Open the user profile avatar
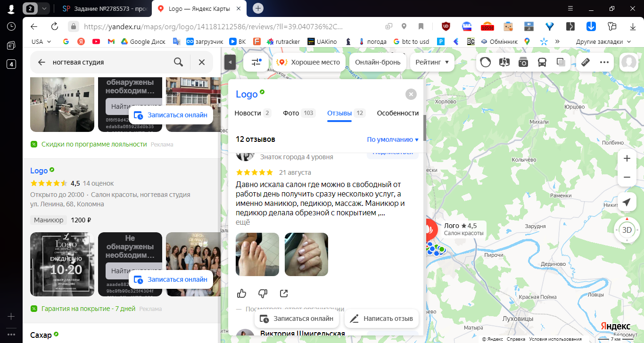 click(x=629, y=62)
